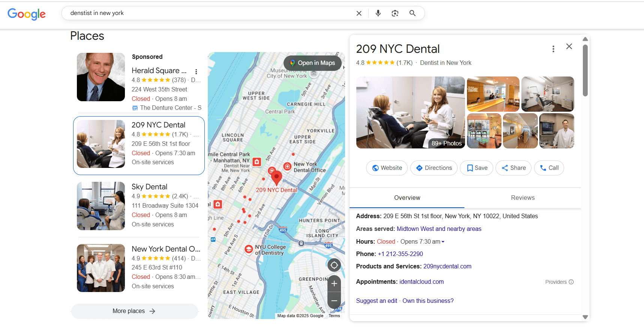Viewport: 644px width, 328px height.
Task: Click the Providers info icon
Action: tap(571, 282)
